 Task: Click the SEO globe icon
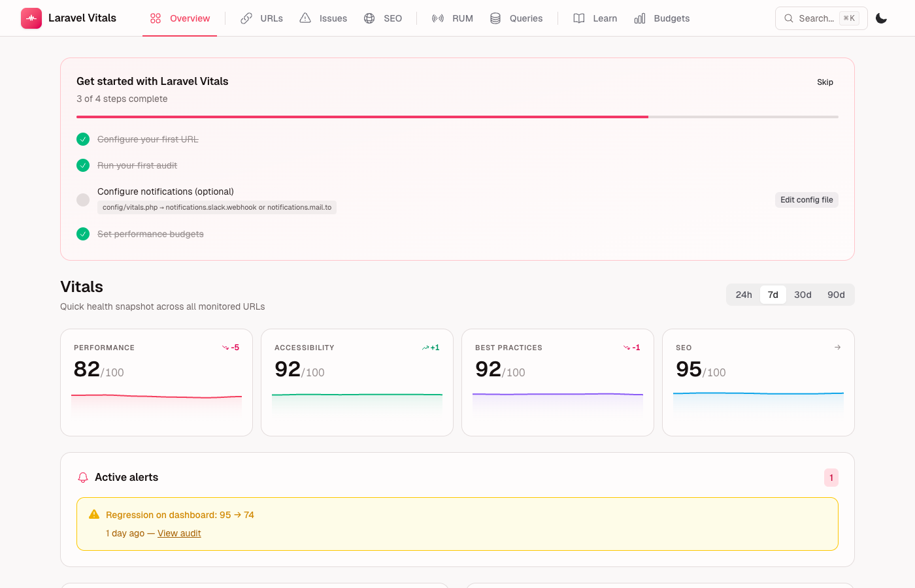tap(369, 18)
